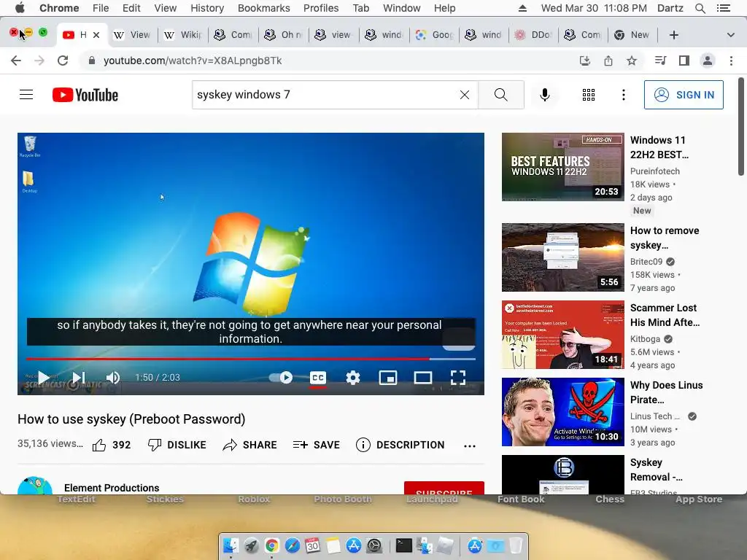Viewport: 747px width, 560px height.
Task: Expand the tab search chevron
Action: (730, 35)
